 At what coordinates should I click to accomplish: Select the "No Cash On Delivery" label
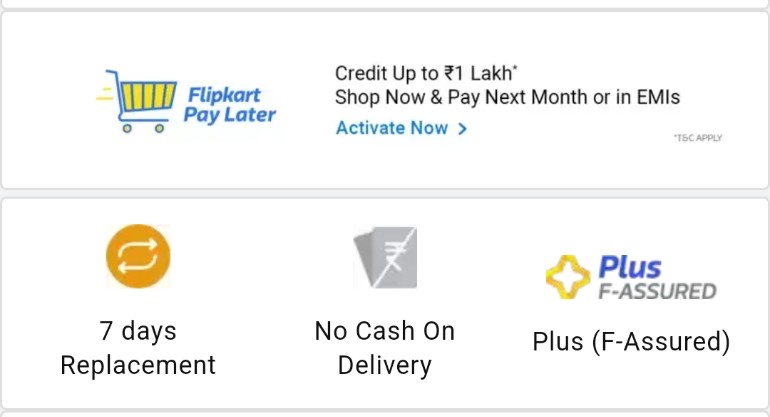click(385, 348)
